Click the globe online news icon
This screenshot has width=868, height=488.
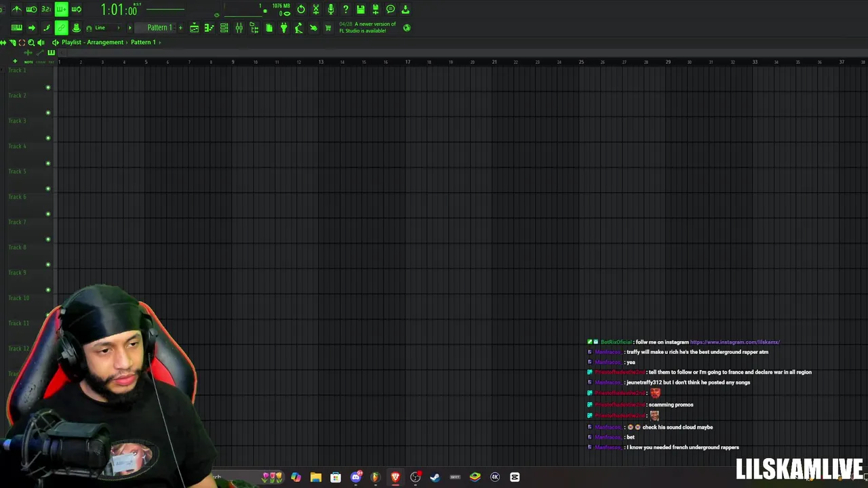(x=407, y=28)
